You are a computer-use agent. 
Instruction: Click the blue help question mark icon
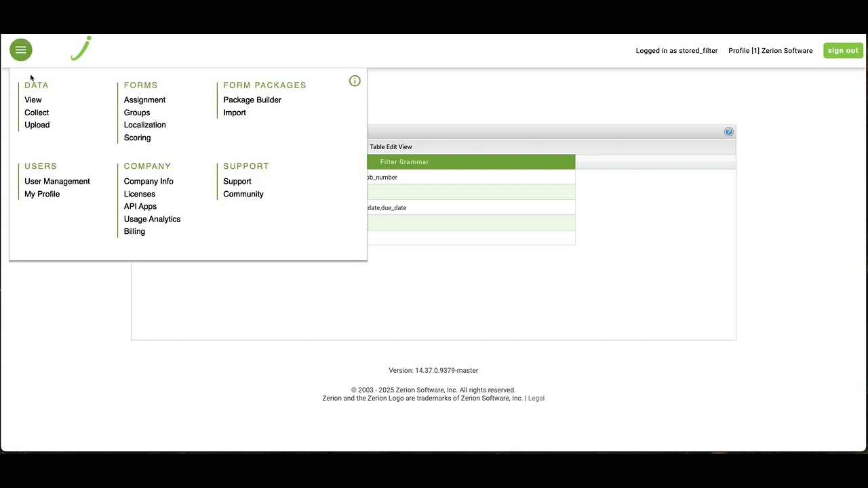(728, 131)
